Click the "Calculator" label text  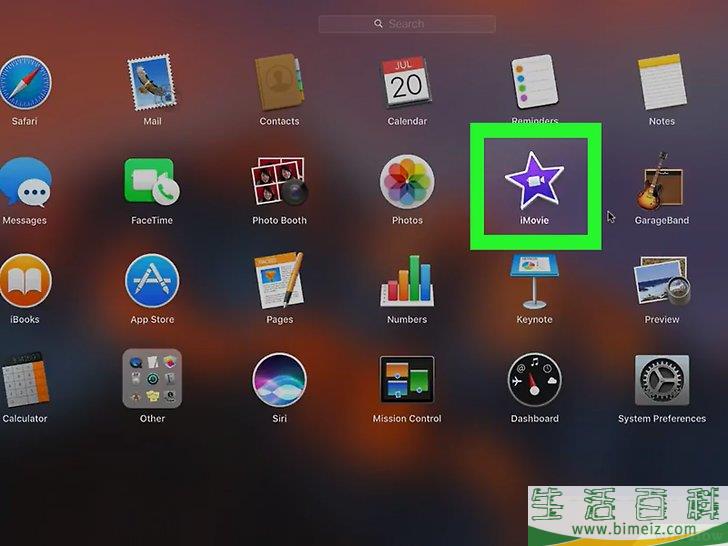[25, 418]
